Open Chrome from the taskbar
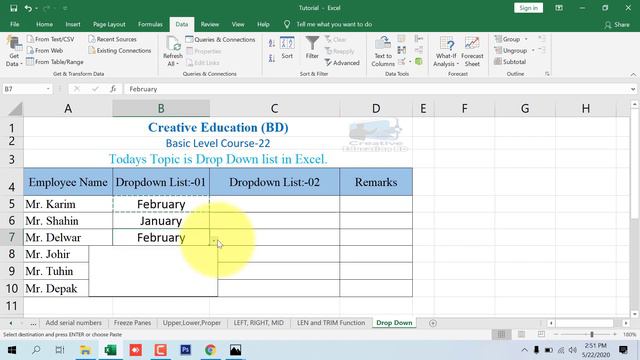This screenshot has width=640, height=360. [210, 350]
